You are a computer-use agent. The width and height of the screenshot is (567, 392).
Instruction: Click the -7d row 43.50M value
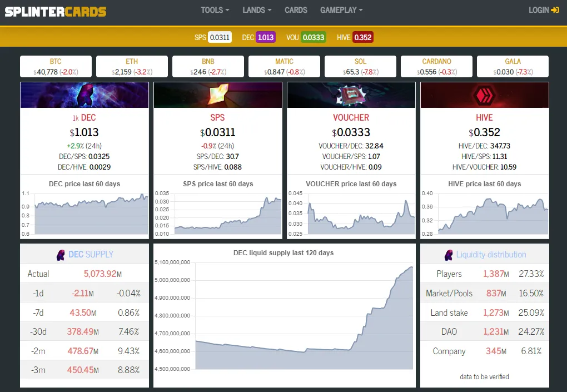click(83, 312)
